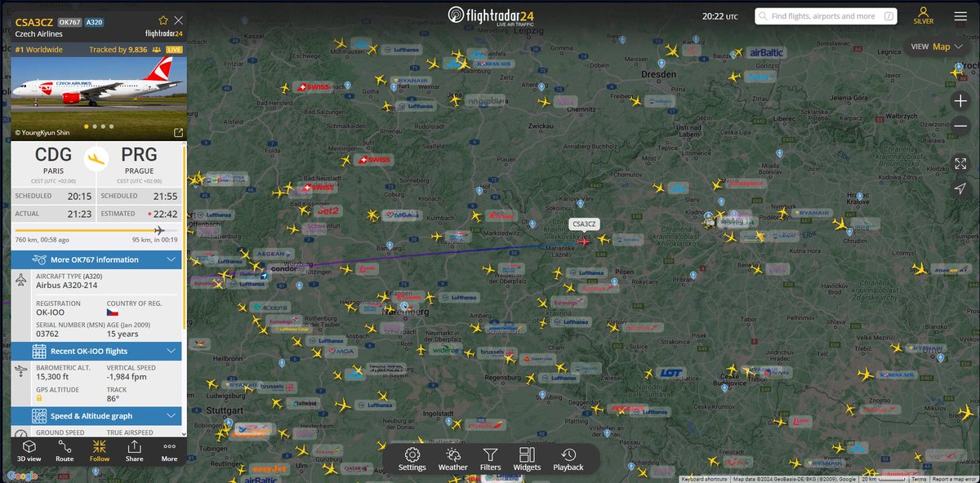980x483 pixels.
Task: Select the second photo carousel dot
Action: [x=94, y=126]
